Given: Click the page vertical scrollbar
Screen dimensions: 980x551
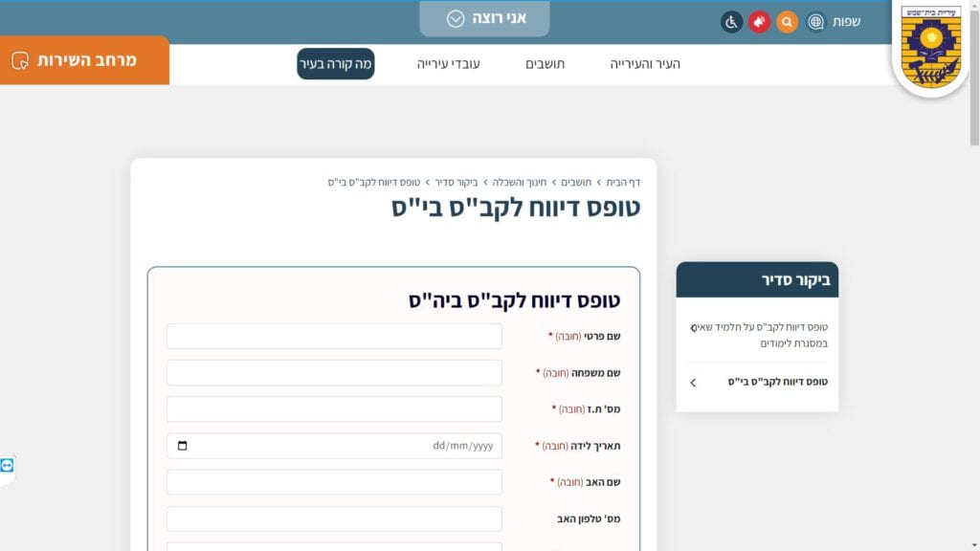Looking at the screenshot, I should pos(974,287).
